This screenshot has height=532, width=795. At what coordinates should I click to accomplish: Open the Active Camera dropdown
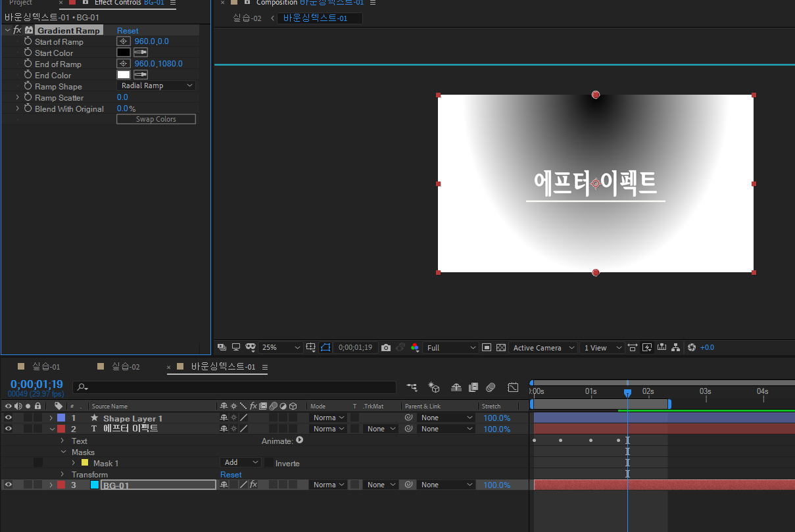[x=543, y=347]
